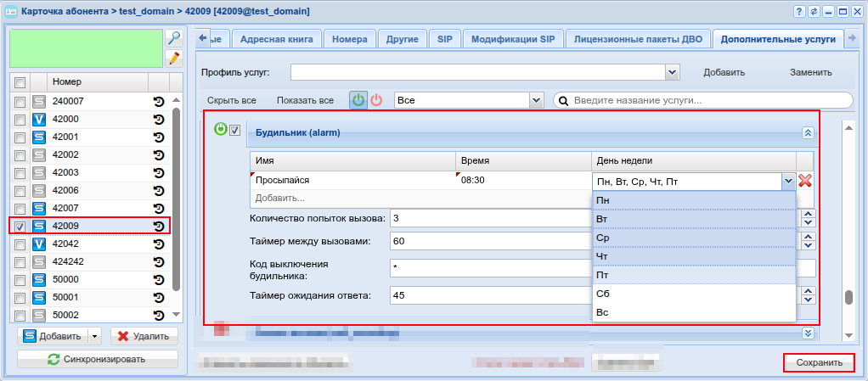Click Таймер ожидания ответа field
Viewport: 868px width, 381px height.
pos(490,295)
